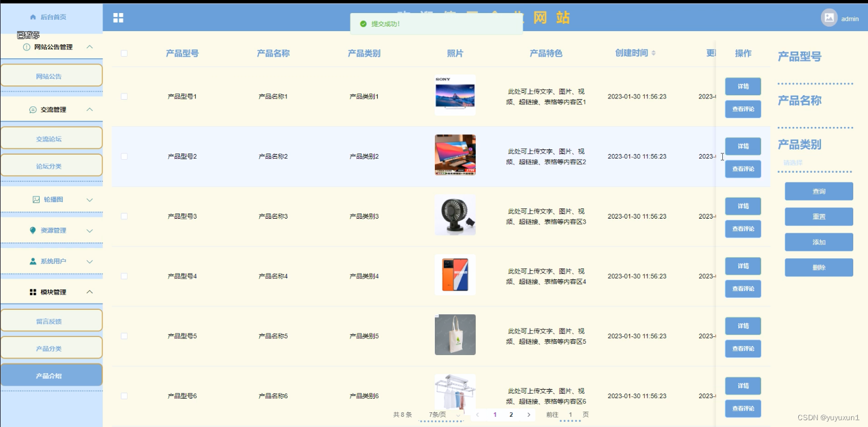The width and height of the screenshot is (868, 427).
Task: Open the orange phone photo for 产品名称4
Action: click(x=455, y=275)
